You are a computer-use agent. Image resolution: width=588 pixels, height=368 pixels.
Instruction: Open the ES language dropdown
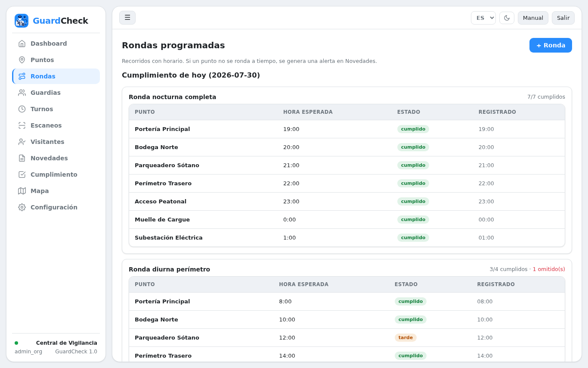483,18
